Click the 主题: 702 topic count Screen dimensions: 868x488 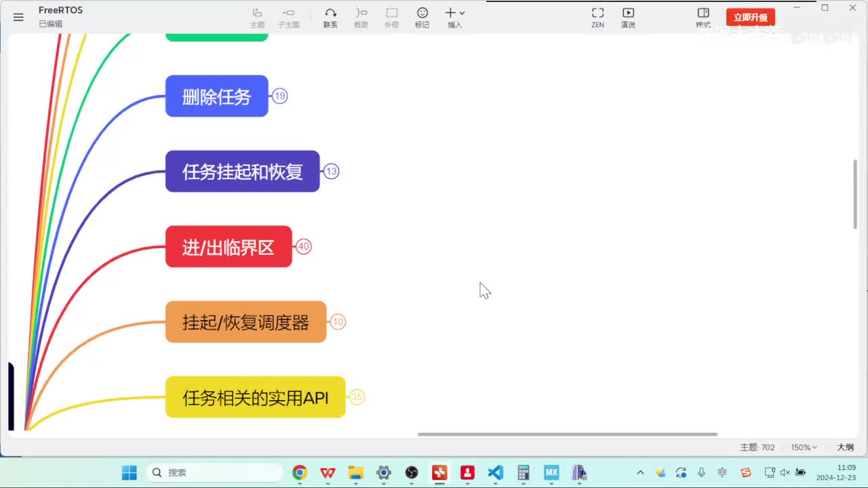(x=757, y=447)
